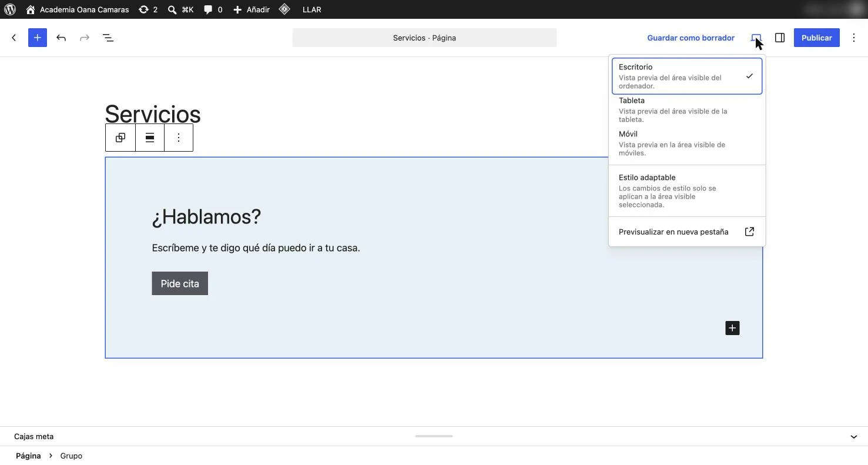
Task: Open comments bubble showing 0
Action: tap(213, 9)
